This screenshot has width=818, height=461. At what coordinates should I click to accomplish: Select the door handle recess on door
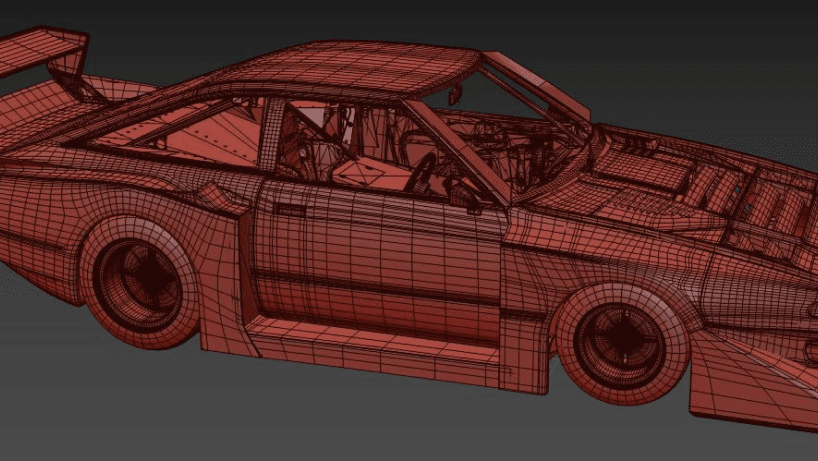pyautogui.click(x=292, y=212)
